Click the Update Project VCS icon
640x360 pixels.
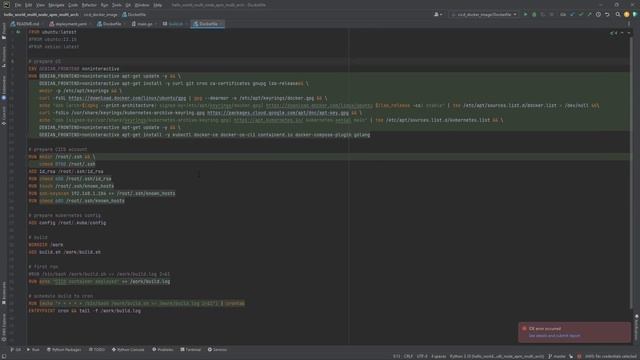572,14
